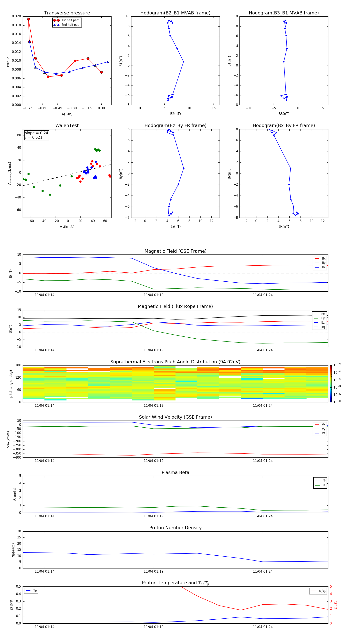Select the "2nd half path" legend entry
Image resolution: width=351 pixels, height=644 pixels.
point(67,25)
